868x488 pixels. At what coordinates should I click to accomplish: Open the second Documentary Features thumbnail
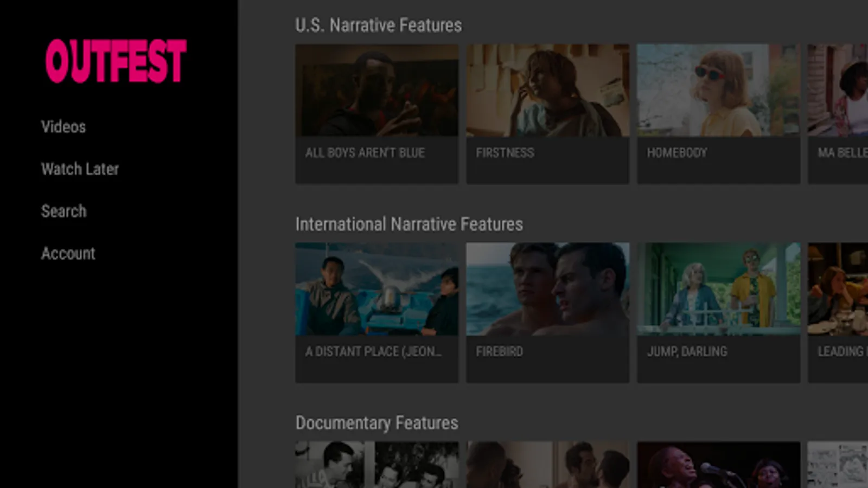548,465
